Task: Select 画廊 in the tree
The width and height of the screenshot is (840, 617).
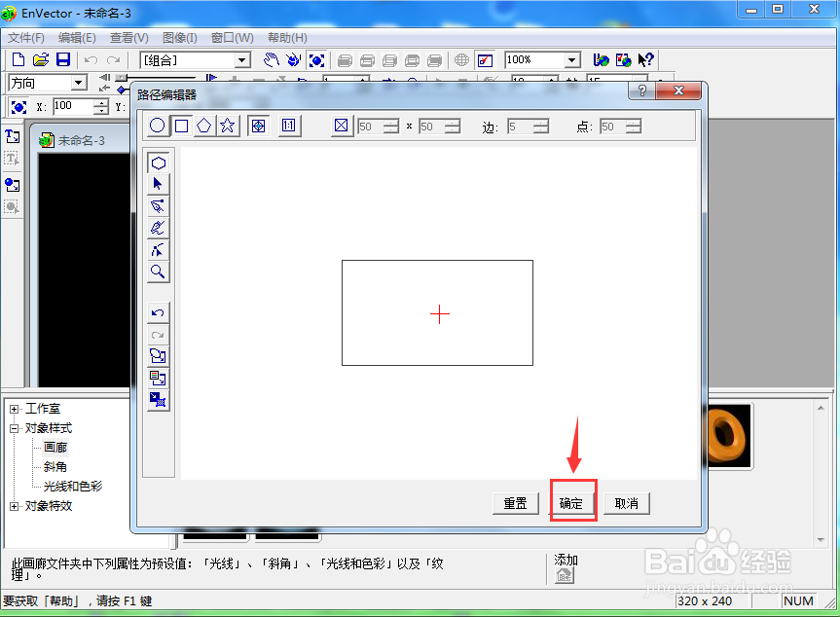Action: pyautogui.click(x=55, y=448)
